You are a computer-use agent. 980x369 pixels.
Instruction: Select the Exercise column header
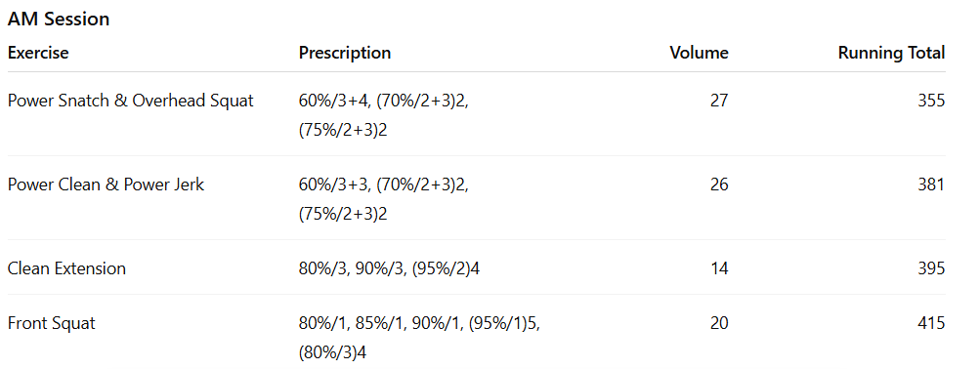click(x=38, y=53)
